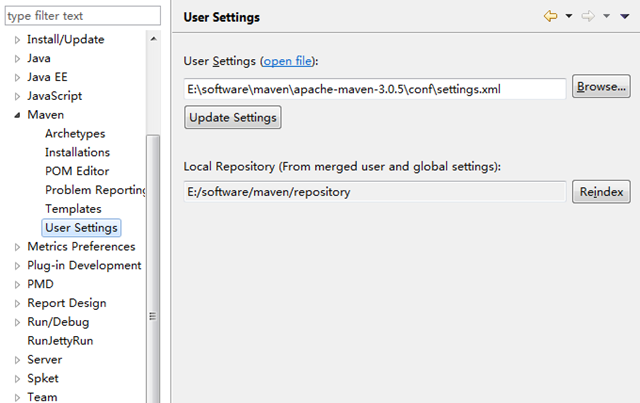Click the back navigation arrow icon

(x=550, y=17)
